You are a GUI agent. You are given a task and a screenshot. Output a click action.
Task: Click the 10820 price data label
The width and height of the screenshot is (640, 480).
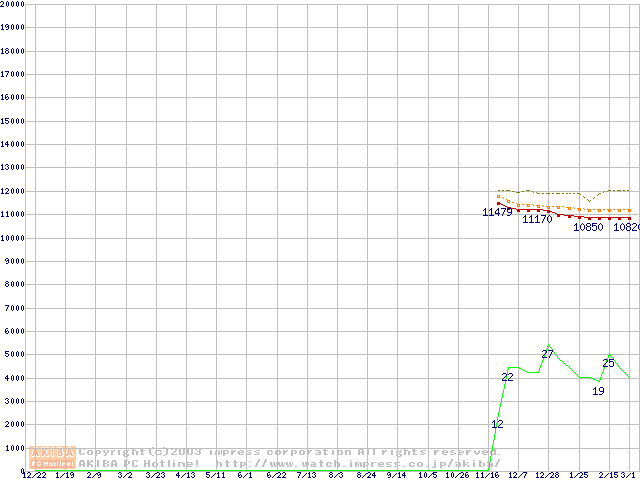[626, 227]
